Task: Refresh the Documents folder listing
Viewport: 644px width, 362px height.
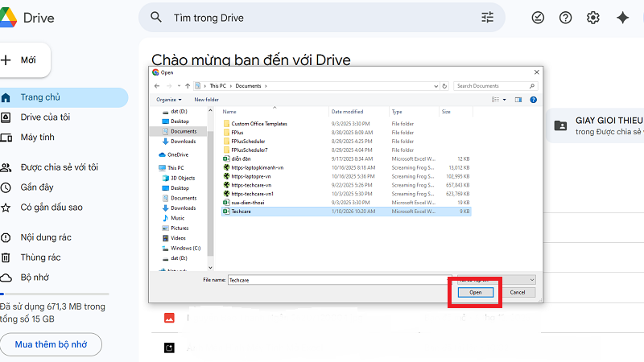Action: tap(444, 85)
